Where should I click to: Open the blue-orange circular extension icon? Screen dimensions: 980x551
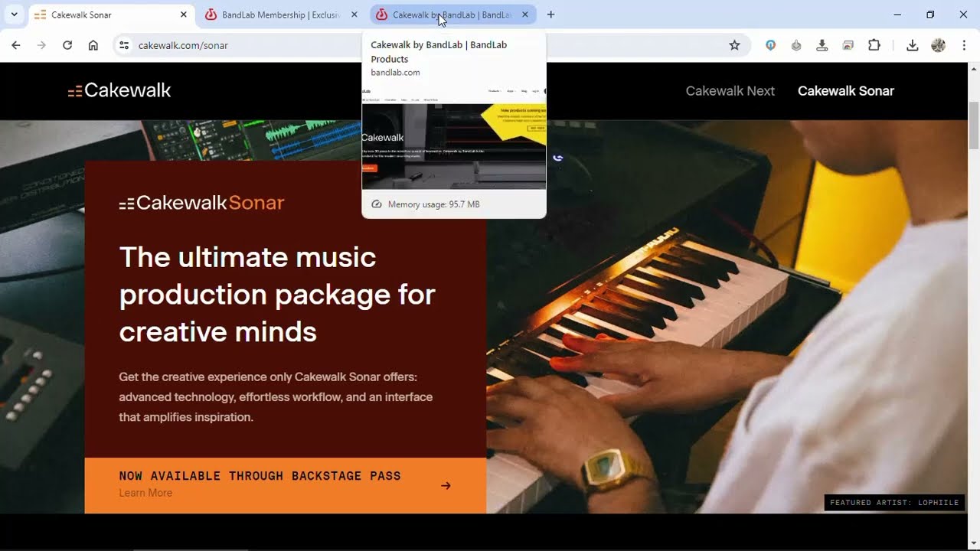click(x=770, y=45)
